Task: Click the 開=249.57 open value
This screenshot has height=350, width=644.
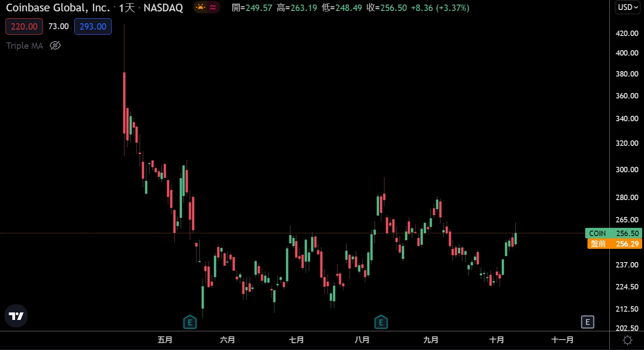Action: point(252,8)
